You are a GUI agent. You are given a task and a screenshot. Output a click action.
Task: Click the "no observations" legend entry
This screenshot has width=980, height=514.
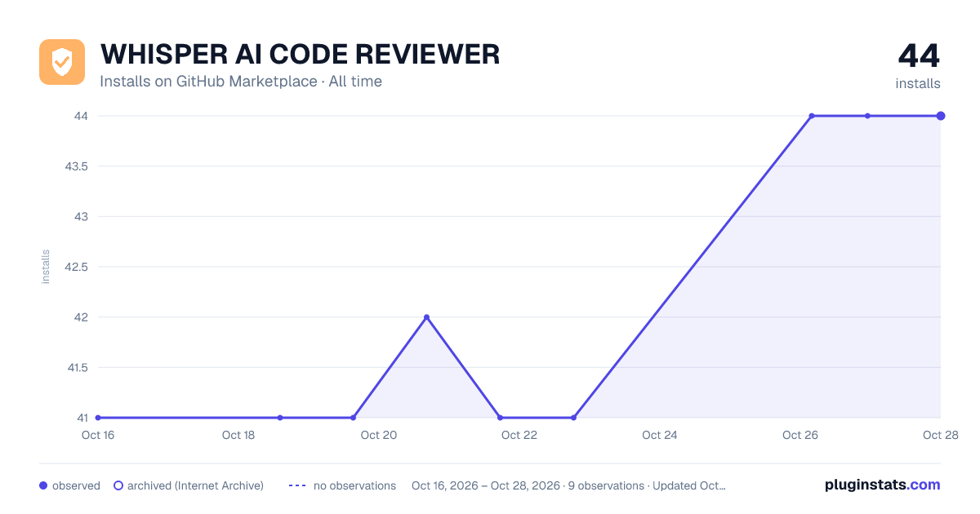(x=342, y=485)
